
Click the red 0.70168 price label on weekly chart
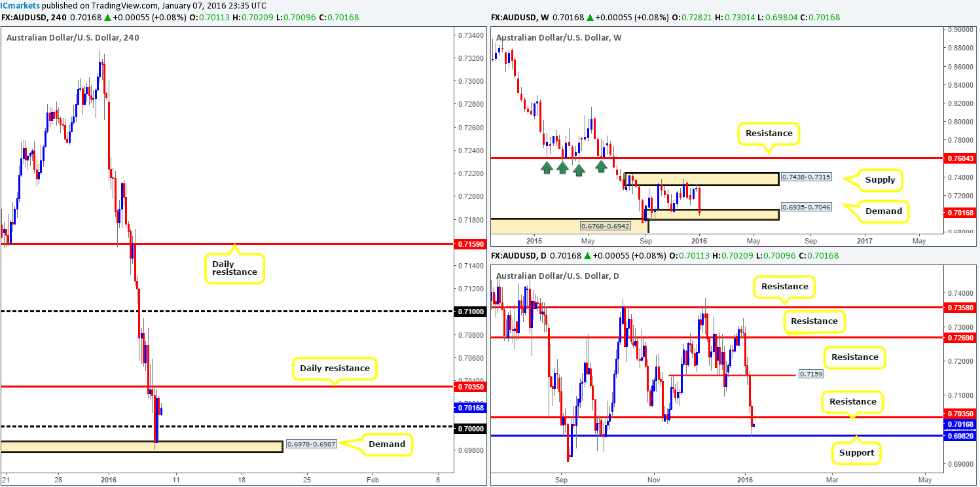pos(960,213)
